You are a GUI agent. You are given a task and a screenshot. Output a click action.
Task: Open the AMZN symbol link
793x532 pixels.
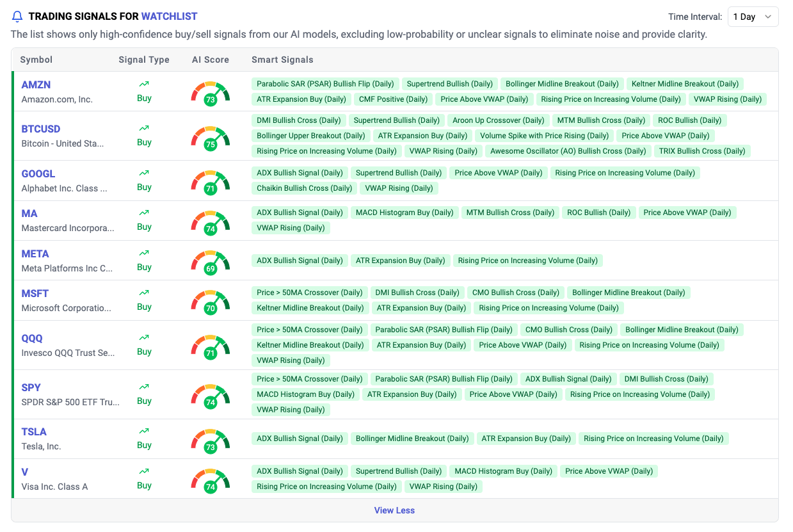(x=36, y=85)
